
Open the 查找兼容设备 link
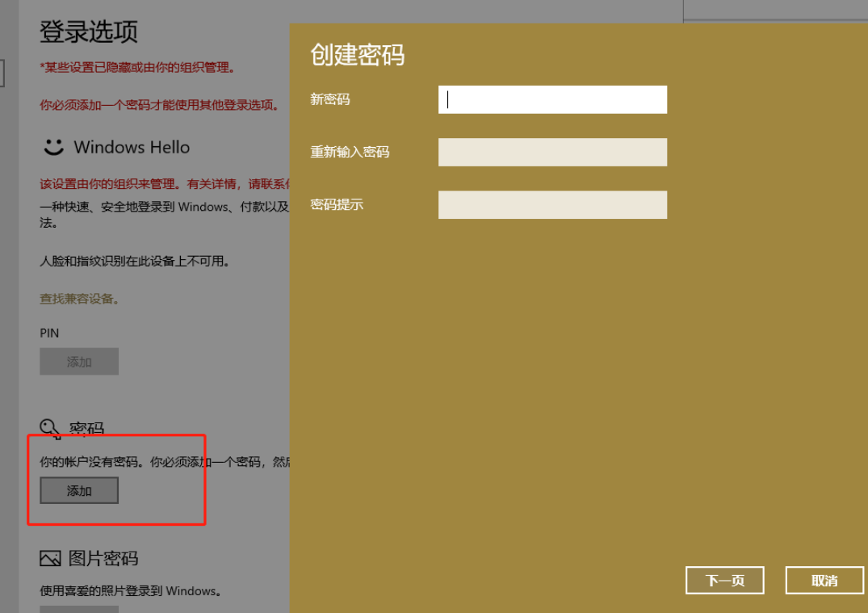coord(80,299)
